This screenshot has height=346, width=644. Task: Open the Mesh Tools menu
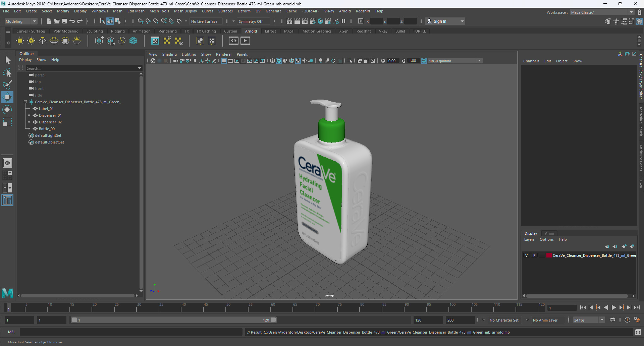(159, 11)
